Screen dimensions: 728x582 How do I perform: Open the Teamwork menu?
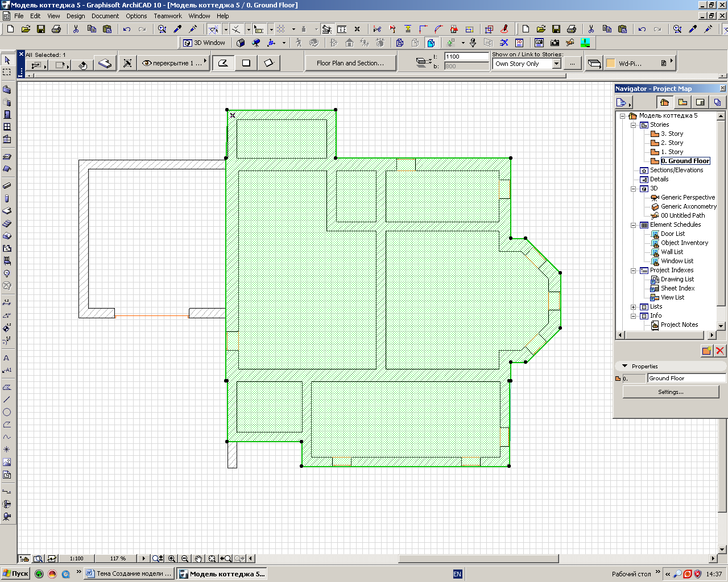point(168,16)
